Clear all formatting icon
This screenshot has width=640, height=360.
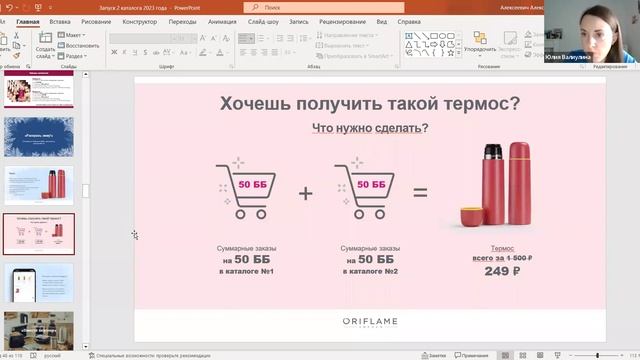pyautogui.click(x=226, y=38)
